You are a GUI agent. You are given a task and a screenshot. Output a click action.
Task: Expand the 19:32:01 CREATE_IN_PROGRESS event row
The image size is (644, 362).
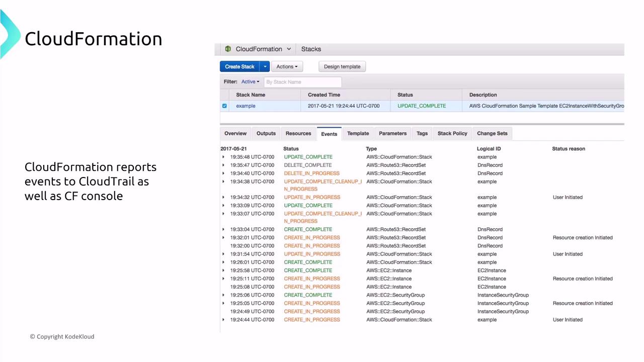coord(223,238)
